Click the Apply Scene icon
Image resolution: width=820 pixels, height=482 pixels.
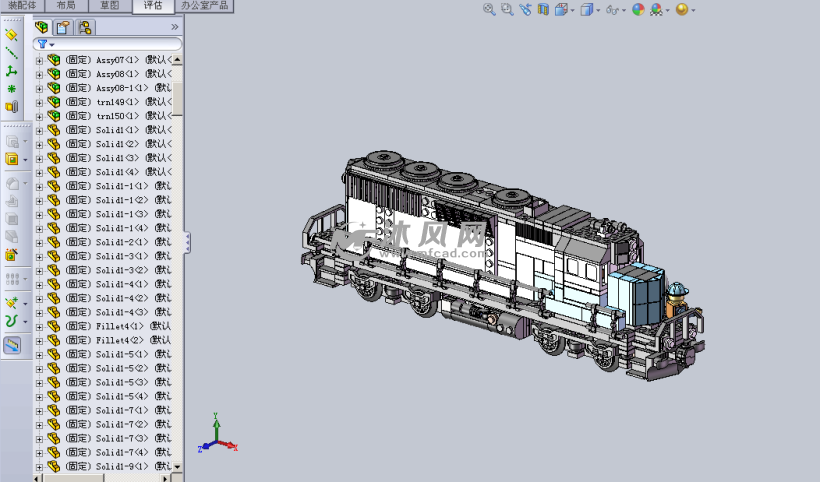(x=656, y=9)
